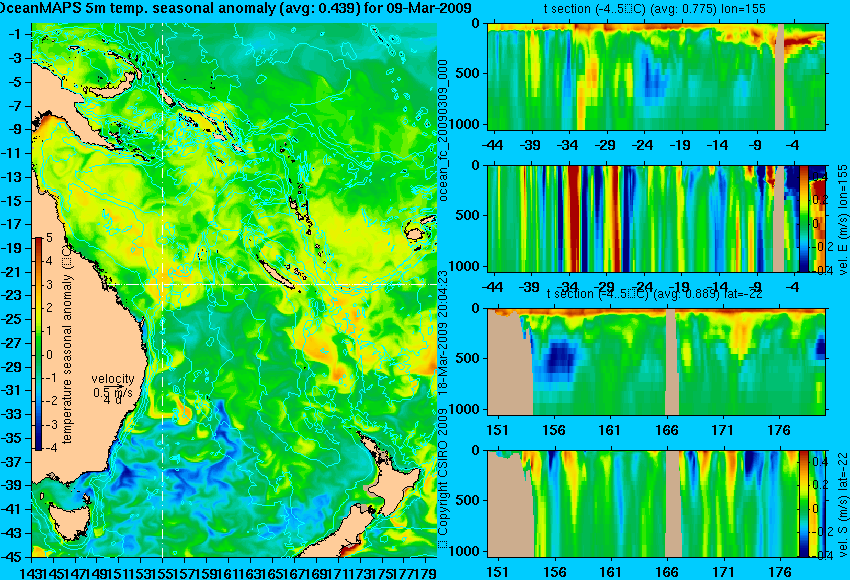This screenshot has height=580, width=850.
Task: Click the '-9' label under the lon=155 temperature section
Action: point(756,145)
